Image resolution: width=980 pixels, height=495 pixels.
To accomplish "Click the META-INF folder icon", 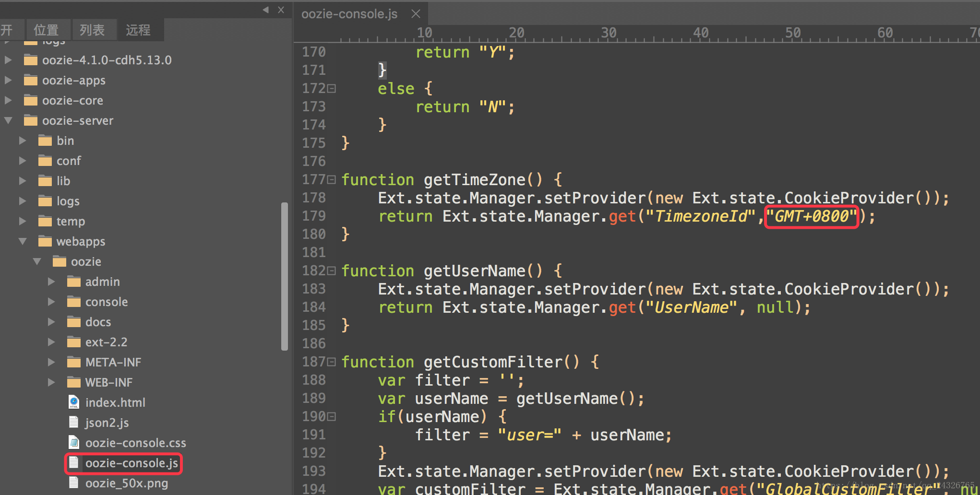I will tap(74, 362).
